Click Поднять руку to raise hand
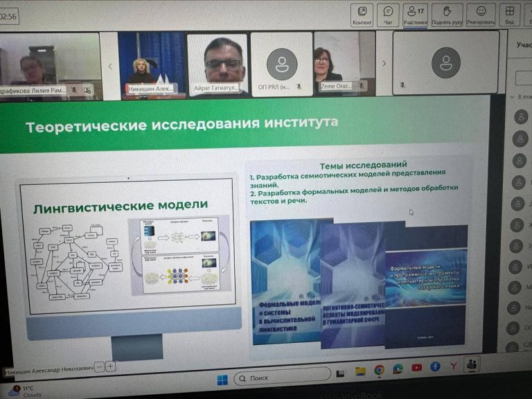532x399 pixels. pos(447,14)
